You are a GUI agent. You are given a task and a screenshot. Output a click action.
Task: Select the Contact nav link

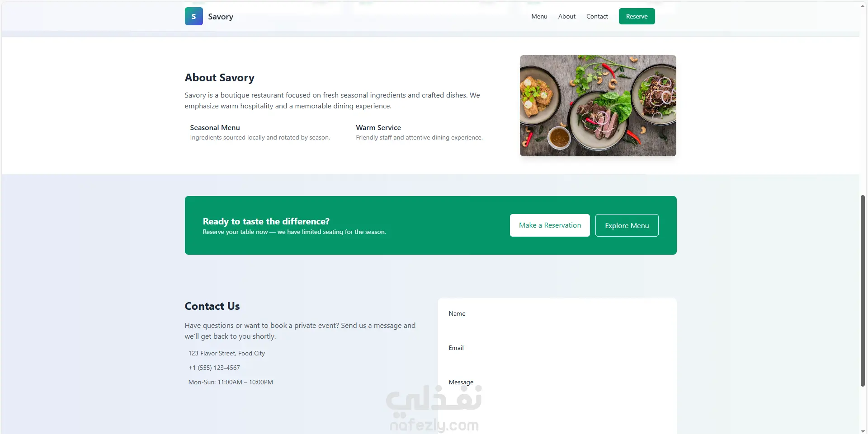597,16
